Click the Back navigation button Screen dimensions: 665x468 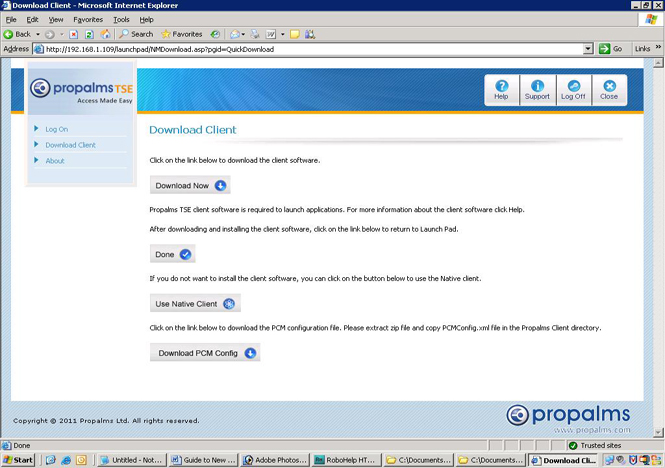17,34
